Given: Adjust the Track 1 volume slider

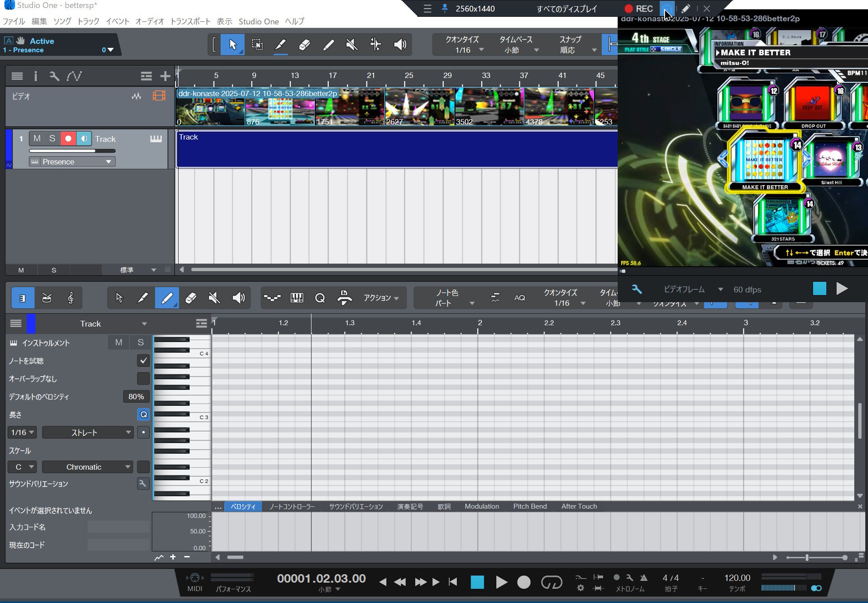Looking at the screenshot, I should 72,151.
